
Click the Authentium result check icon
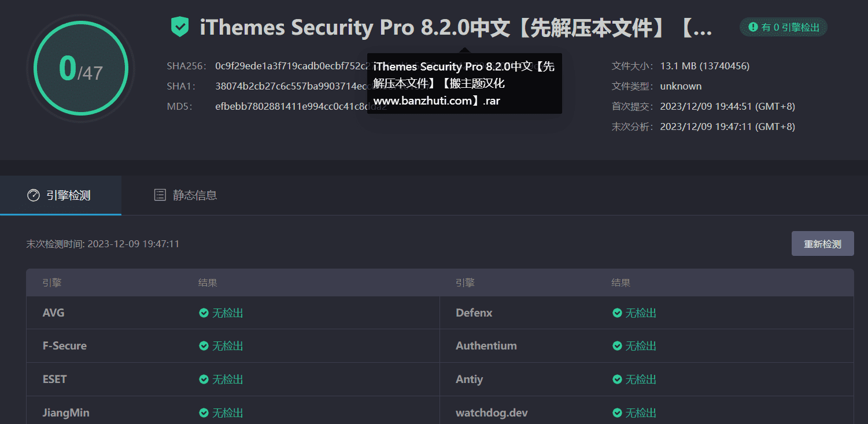pyautogui.click(x=617, y=346)
